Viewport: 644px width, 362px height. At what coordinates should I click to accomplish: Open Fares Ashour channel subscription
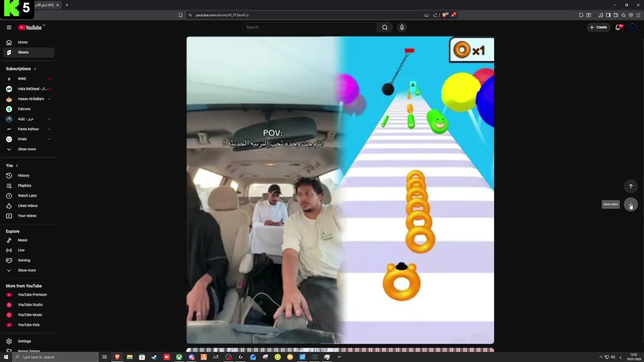point(29,129)
